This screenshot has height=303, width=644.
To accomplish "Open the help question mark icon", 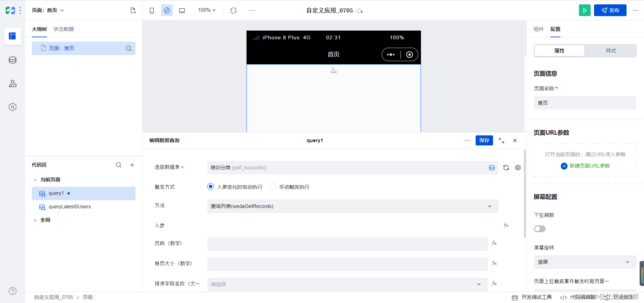I will click(x=12, y=291).
